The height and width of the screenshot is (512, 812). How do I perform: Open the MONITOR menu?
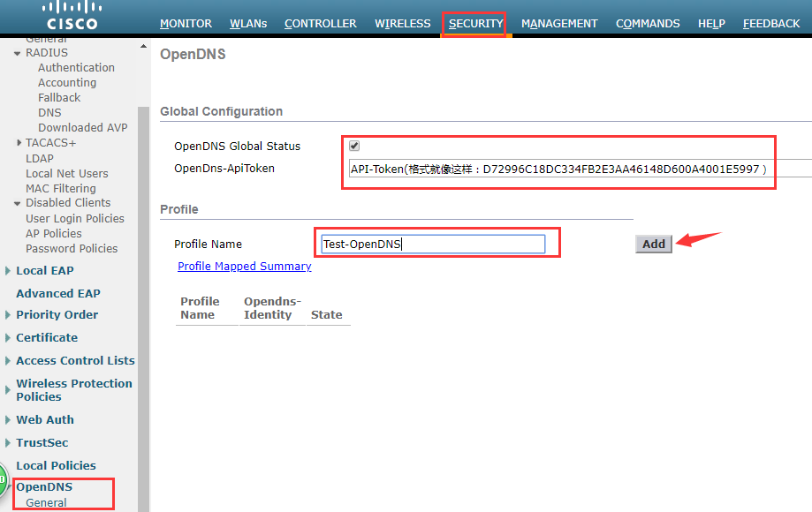click(186, 24)
